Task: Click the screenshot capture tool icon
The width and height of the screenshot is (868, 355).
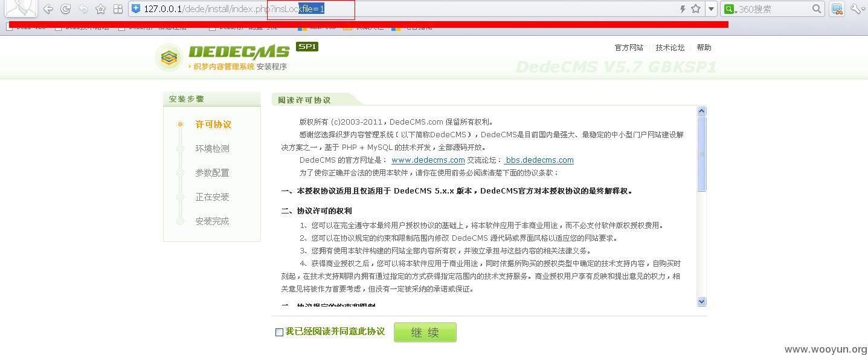Action: point(837,9)
